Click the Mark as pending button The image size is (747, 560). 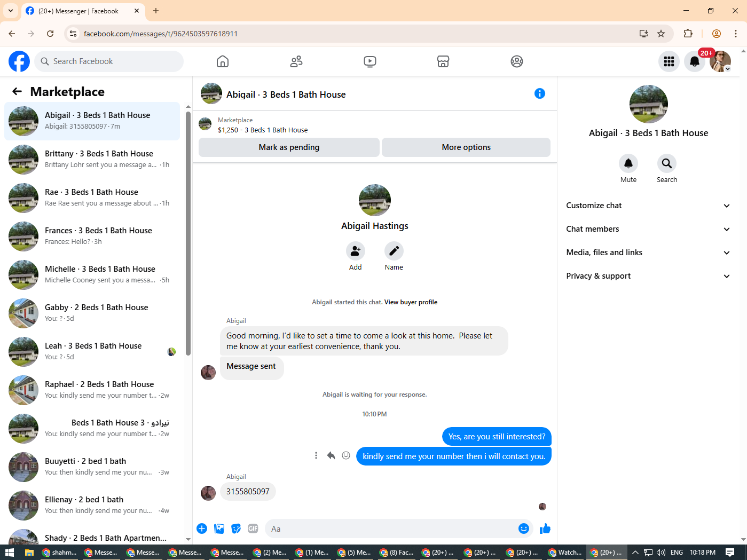(289, 147)
